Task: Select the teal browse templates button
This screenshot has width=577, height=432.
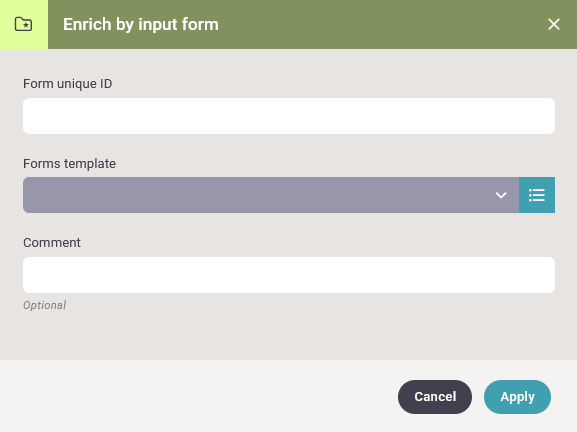Action: click(x=537, y=195)
